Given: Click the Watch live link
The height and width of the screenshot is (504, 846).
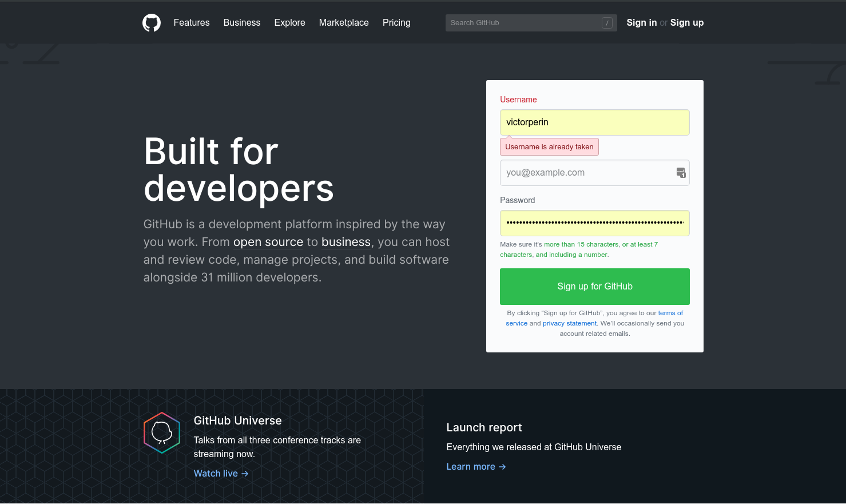Looking at the screenshot, I should click(221, 474).
